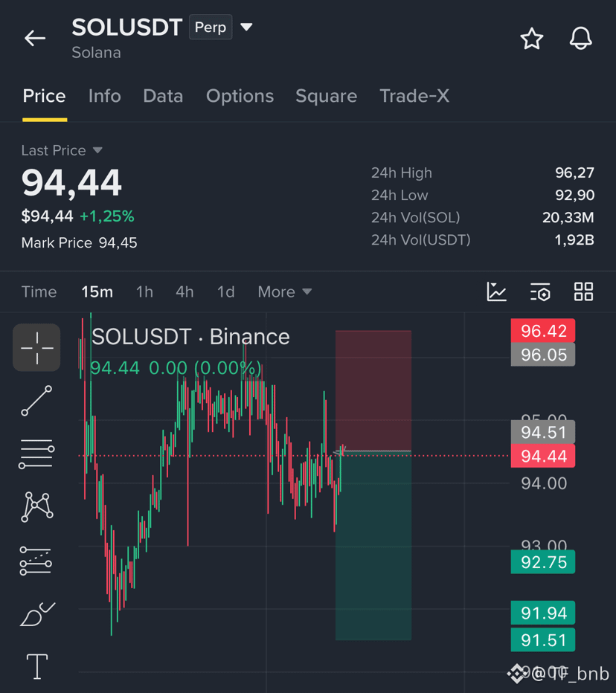This screenshot has width=616, height=693.
Task: Add SOLUSDT to favorites with star icon
Action: pos(531,39)
